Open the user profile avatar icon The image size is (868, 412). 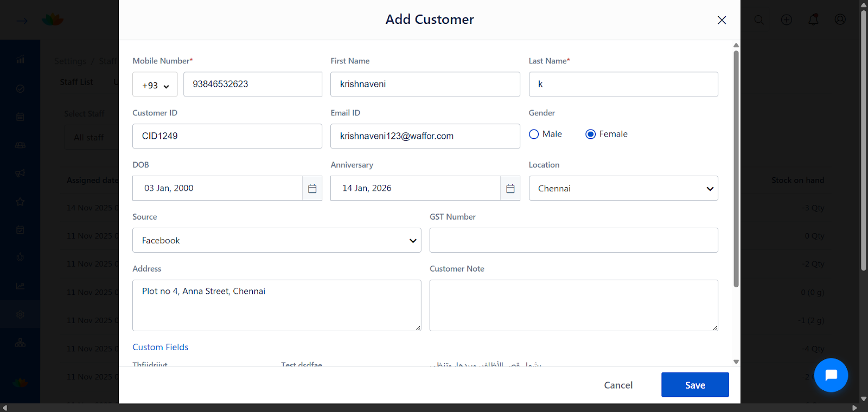point(840,20)
